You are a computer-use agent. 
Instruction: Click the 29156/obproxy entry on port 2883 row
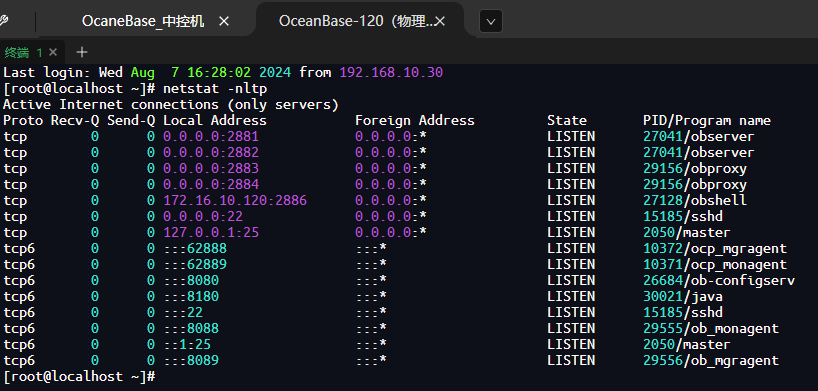pyautogui.click(x=695, y=169)
